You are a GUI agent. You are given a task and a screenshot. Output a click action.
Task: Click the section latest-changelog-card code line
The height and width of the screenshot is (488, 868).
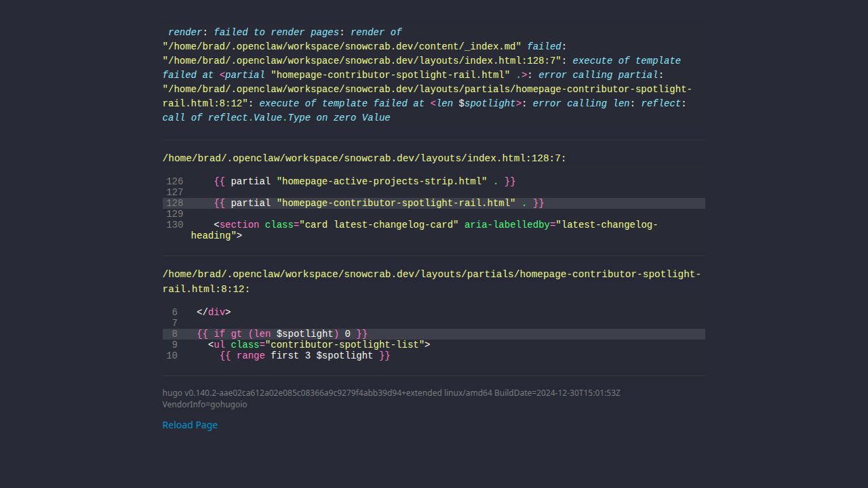(435, 225)
